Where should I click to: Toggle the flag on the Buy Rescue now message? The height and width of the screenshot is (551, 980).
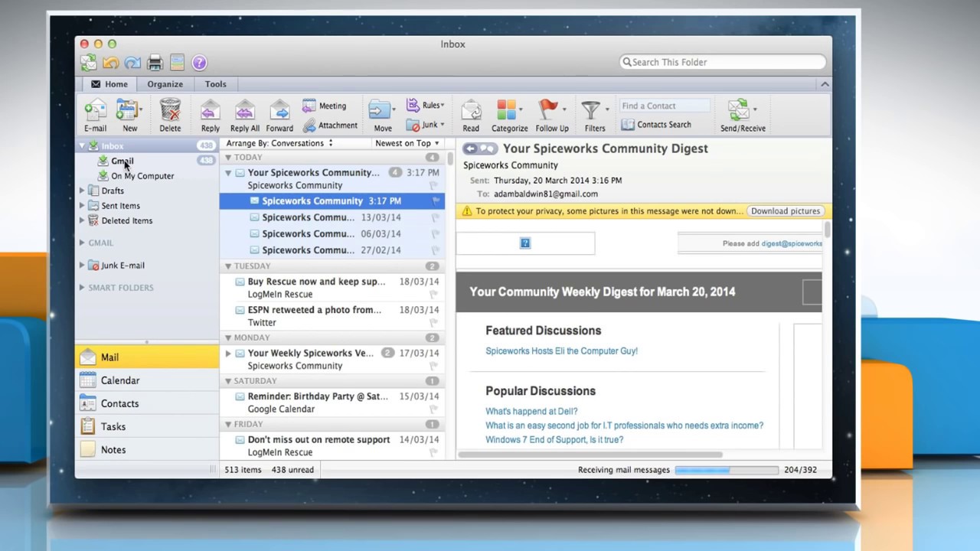click(x=433, y=295)
